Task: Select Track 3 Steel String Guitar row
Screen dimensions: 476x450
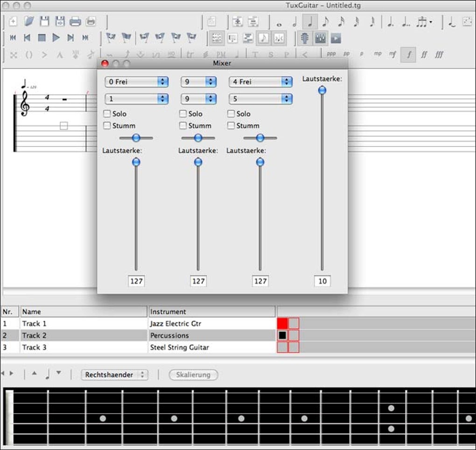Action: pos(138,347)
